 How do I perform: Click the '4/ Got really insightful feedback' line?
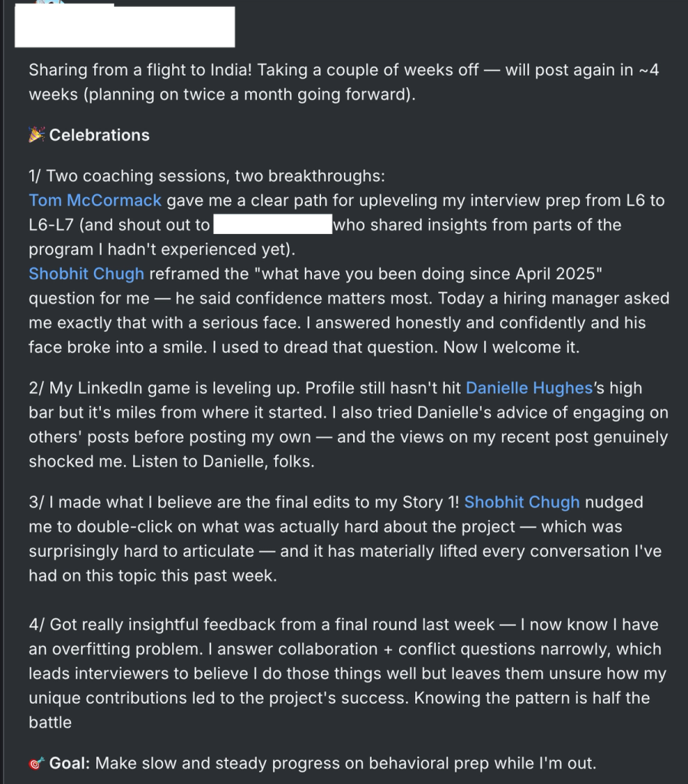(x=260, y=625)
